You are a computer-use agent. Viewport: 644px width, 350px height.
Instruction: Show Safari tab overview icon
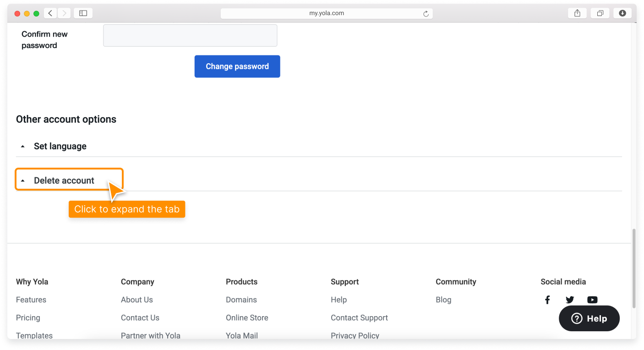600,13
